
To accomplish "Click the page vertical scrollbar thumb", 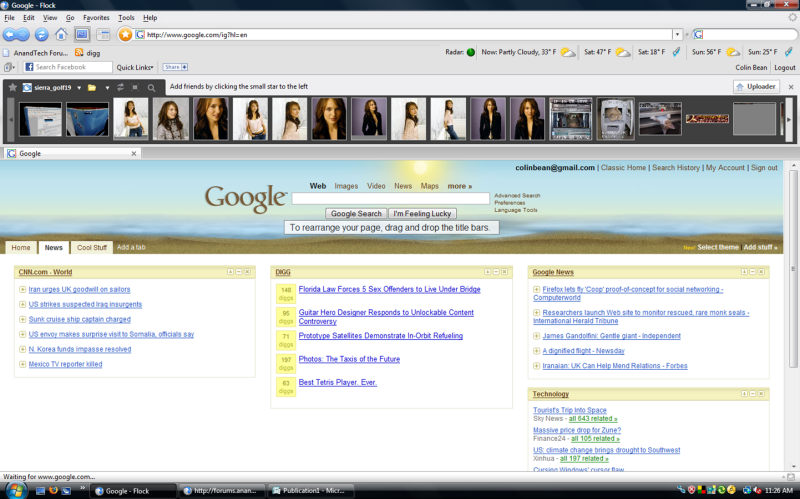I will 793,269.
